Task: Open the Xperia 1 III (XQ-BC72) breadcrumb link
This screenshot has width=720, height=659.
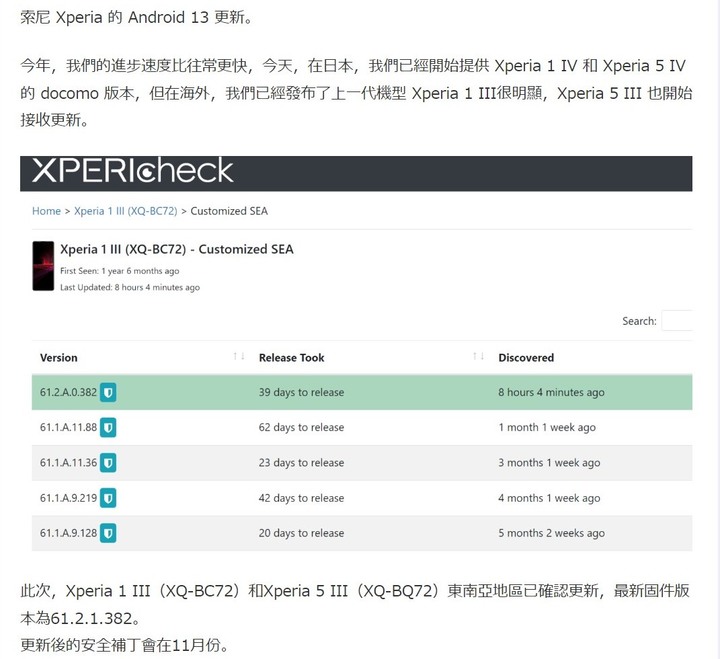Action: click(125, 211)
